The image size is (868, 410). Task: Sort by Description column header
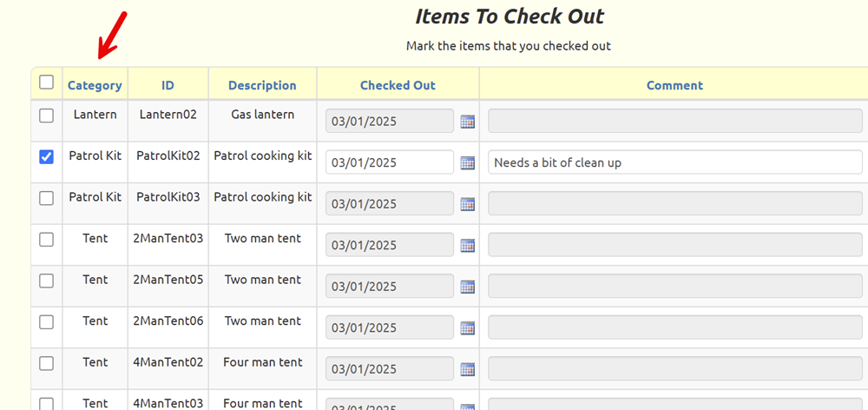[262, 85]
